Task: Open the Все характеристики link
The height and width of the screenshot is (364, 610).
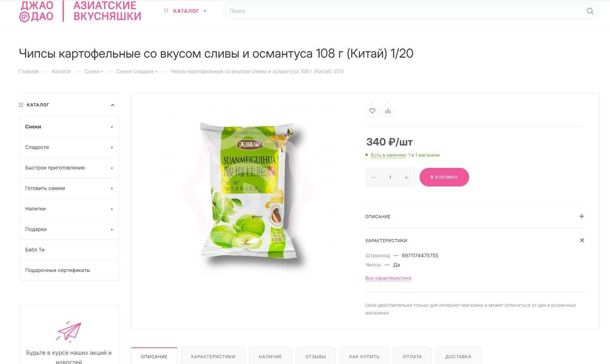Action: click(388, 278)
